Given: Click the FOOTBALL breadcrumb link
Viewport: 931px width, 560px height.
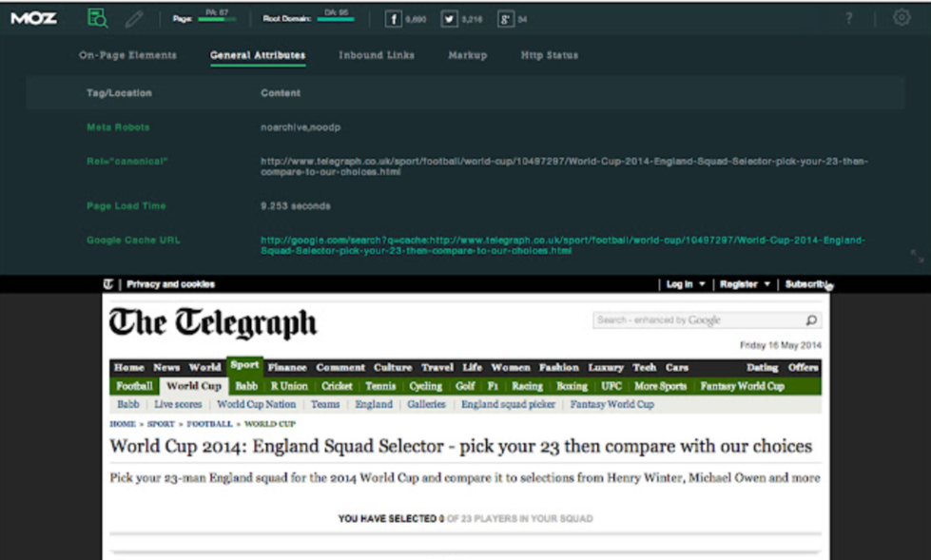Looking at the screenshot, I should point(209,424).
